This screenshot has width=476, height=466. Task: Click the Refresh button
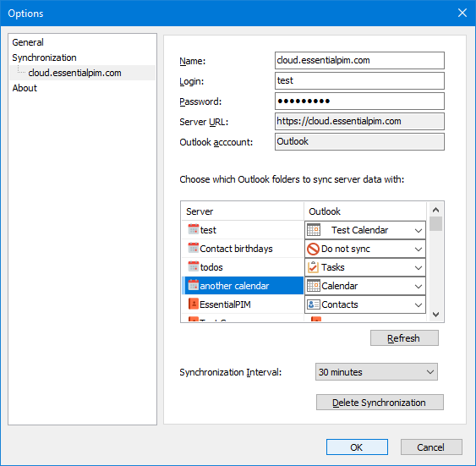[x=404, y=338]
